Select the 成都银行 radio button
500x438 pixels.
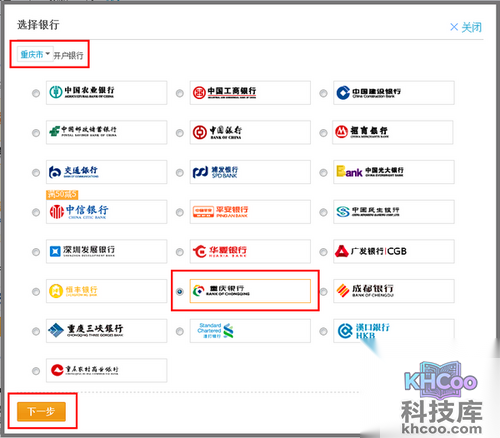(x=323, y=291)
